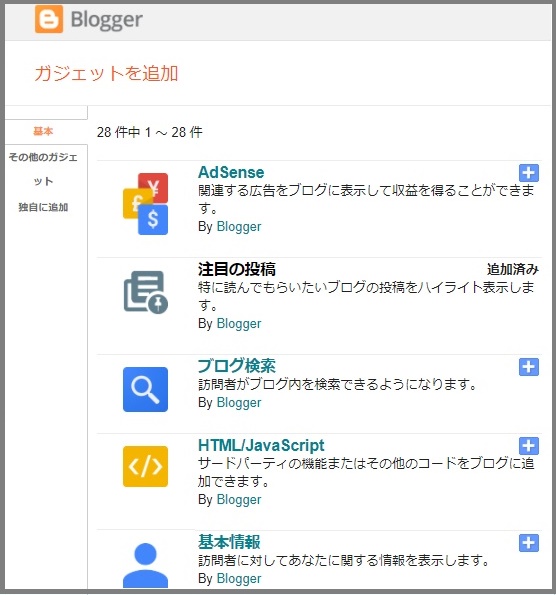Click Blogger author link under 注目の投稿
Viewport: 556px width, 595px height.
pos(239,324)
